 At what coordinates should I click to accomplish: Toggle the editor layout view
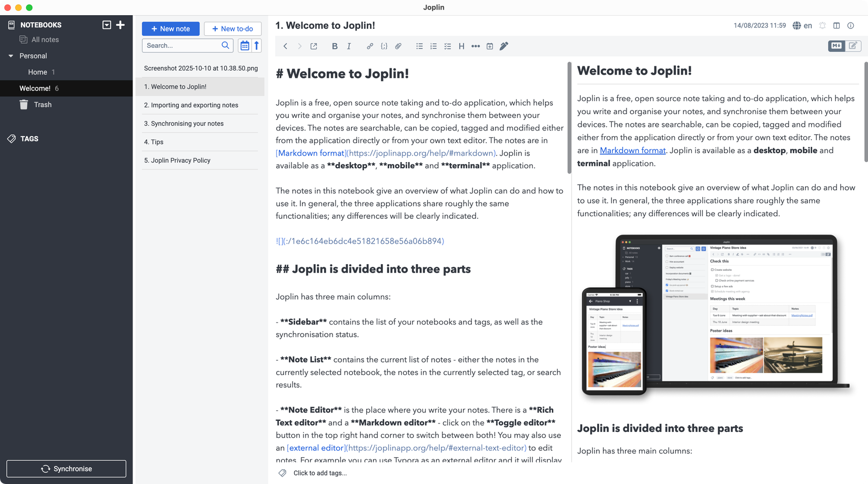click(x=837, y=25)
